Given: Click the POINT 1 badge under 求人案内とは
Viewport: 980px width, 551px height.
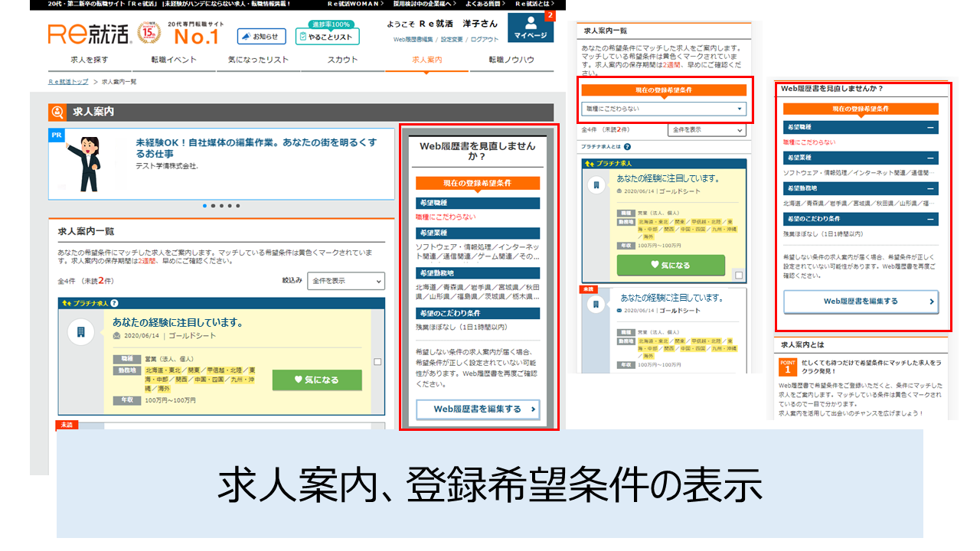Looking at the screenshot, I should [x=787, y=366].
